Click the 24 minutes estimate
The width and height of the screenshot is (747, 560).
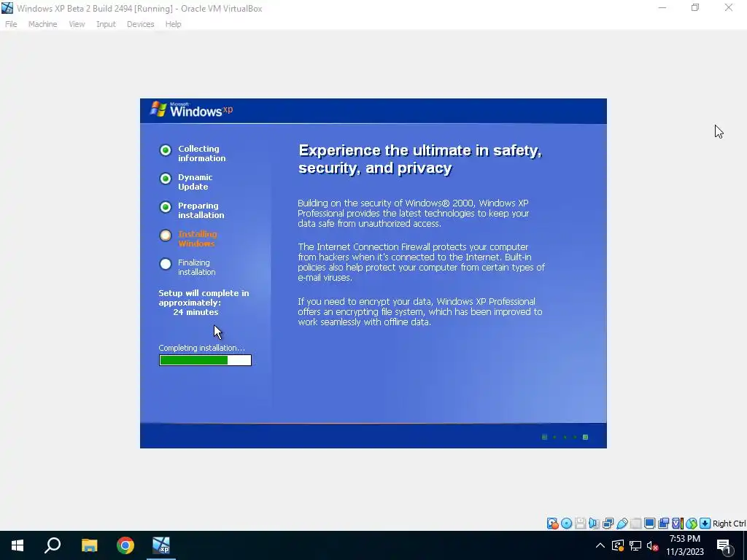[196, 312]
